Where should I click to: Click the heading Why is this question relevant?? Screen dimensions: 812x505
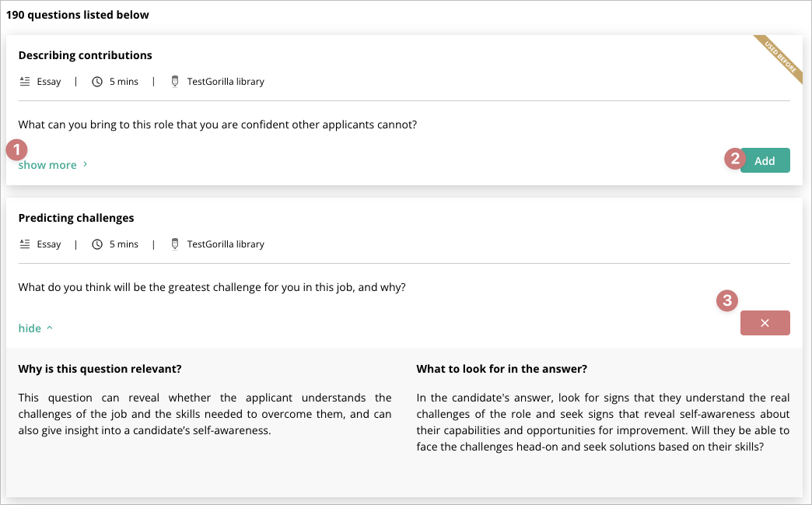pos(101,368)
